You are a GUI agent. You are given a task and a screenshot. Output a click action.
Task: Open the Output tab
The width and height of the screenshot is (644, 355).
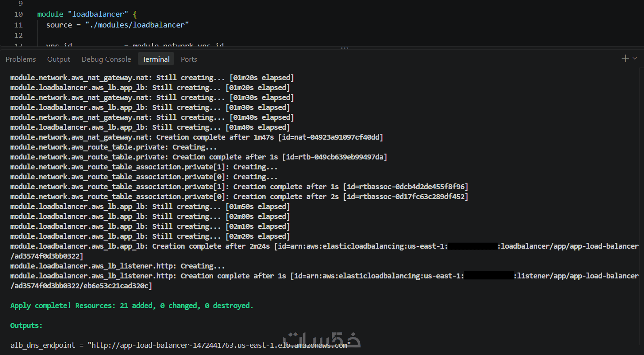59,59
